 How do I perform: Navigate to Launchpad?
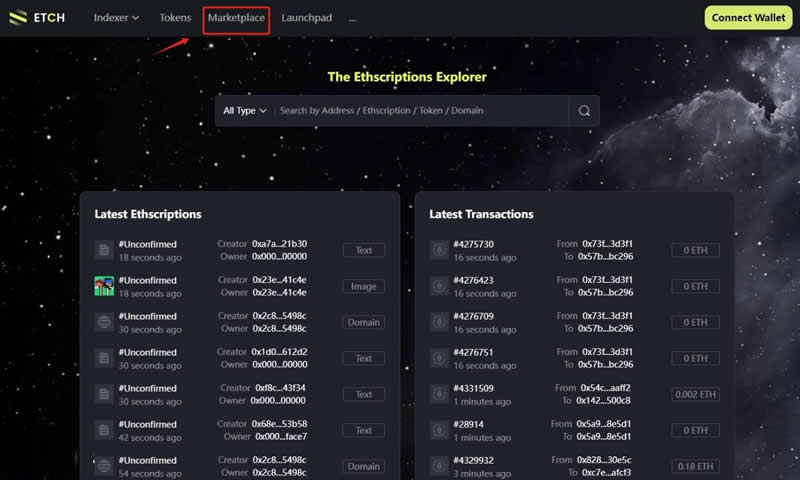[x=306, y=18]
